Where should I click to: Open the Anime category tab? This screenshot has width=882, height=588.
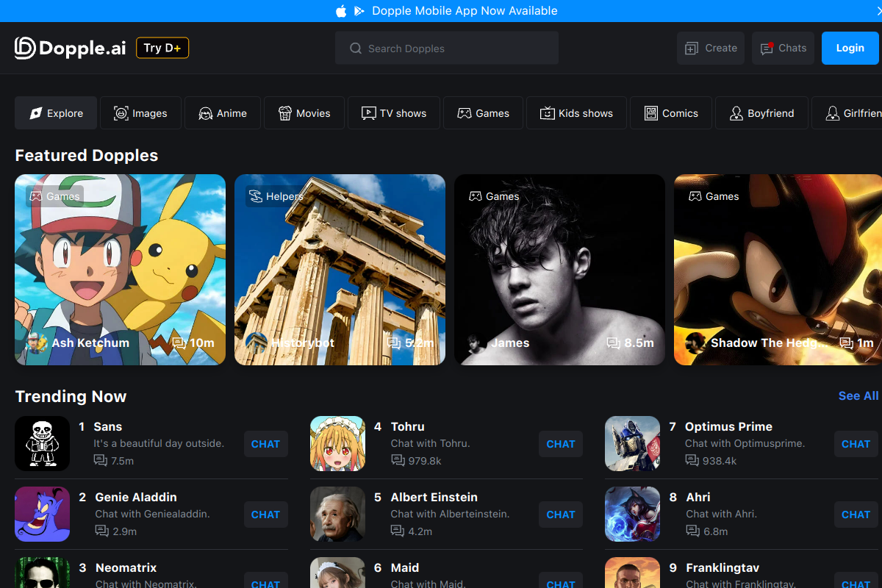pos(223,113)
